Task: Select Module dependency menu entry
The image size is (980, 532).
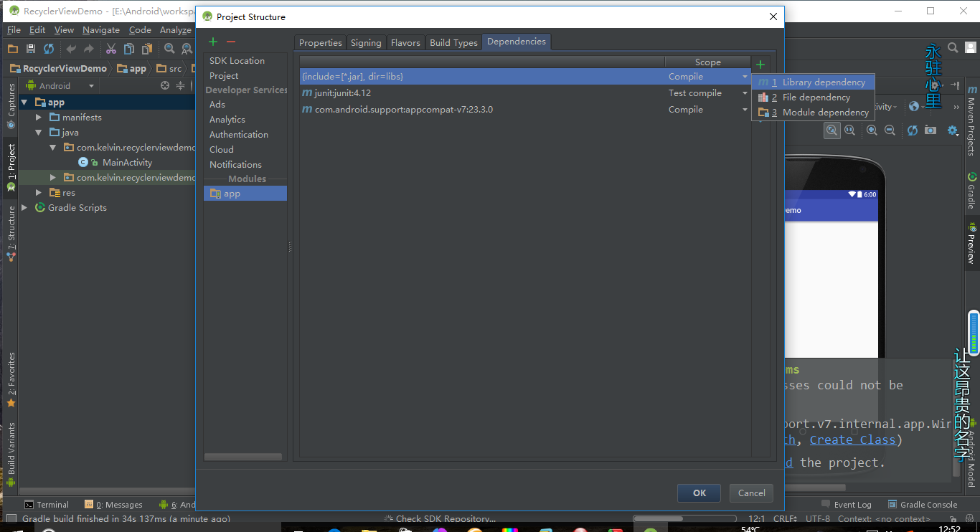Action: (825, 113)
